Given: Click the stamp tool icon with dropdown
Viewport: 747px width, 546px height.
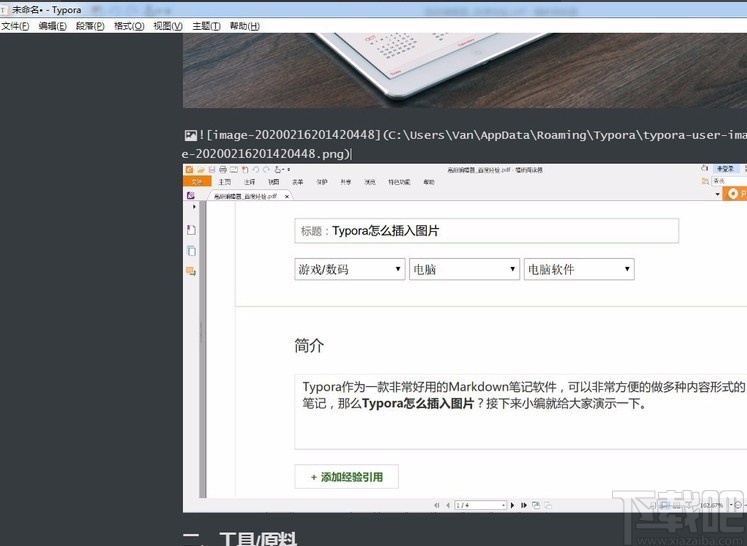Looking at the screenshot, I should [280, 169].
